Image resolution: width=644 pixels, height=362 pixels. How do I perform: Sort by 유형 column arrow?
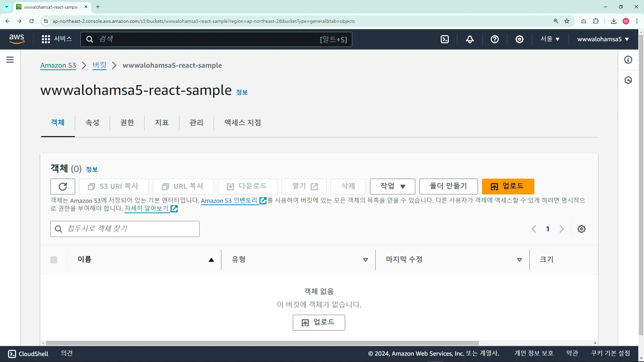click(x=366, y=260)
